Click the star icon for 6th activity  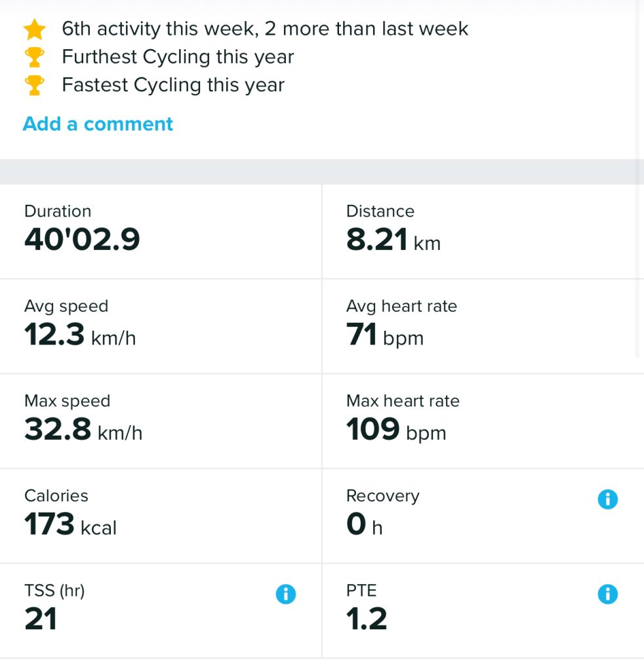(34, 29)
